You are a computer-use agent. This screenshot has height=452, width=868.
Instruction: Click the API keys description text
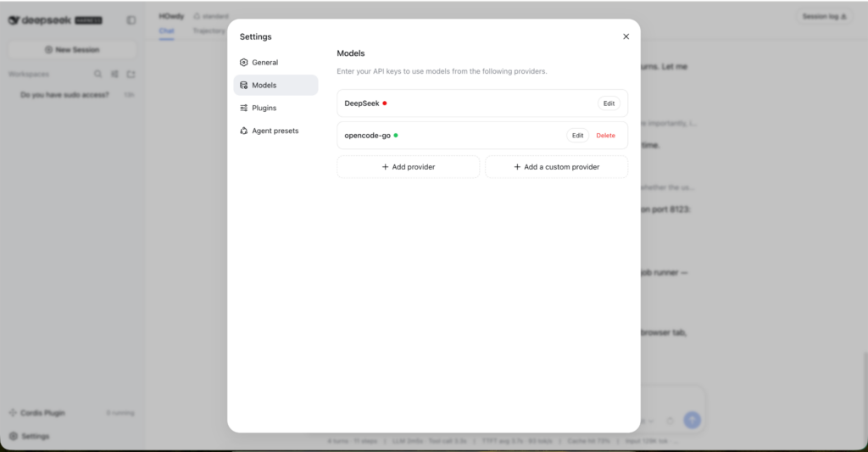[x=442, y=71]
